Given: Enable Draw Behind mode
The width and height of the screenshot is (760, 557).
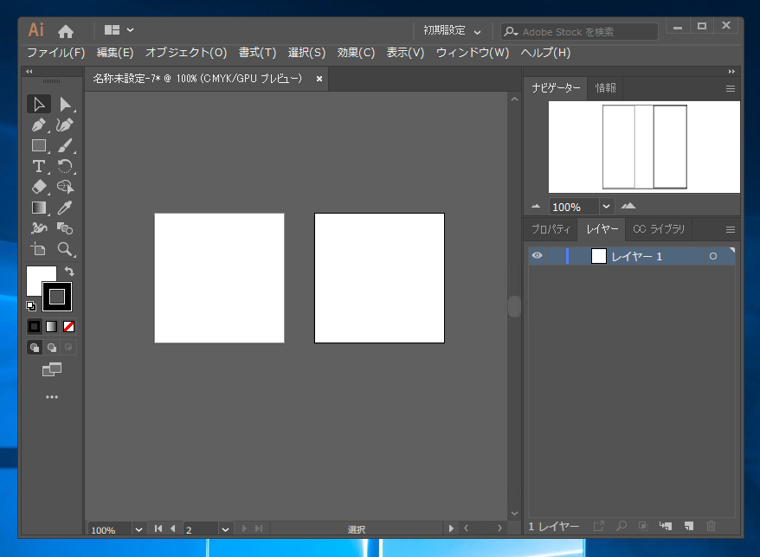Looking at the screenshot, I should point(51,347).
